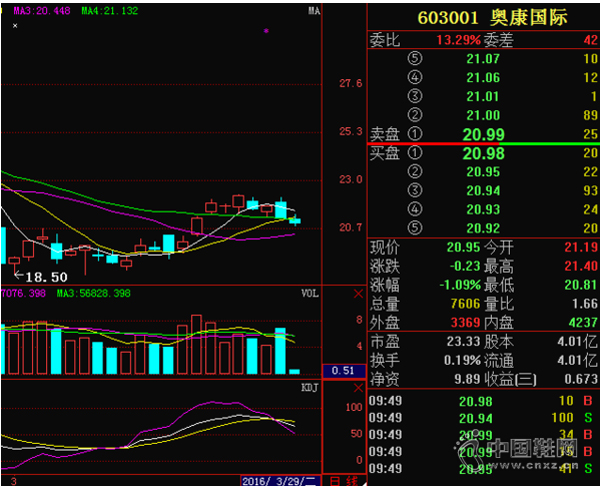Select sell level 1 price 20.99

pyautogui.click(x=483, y=134)
